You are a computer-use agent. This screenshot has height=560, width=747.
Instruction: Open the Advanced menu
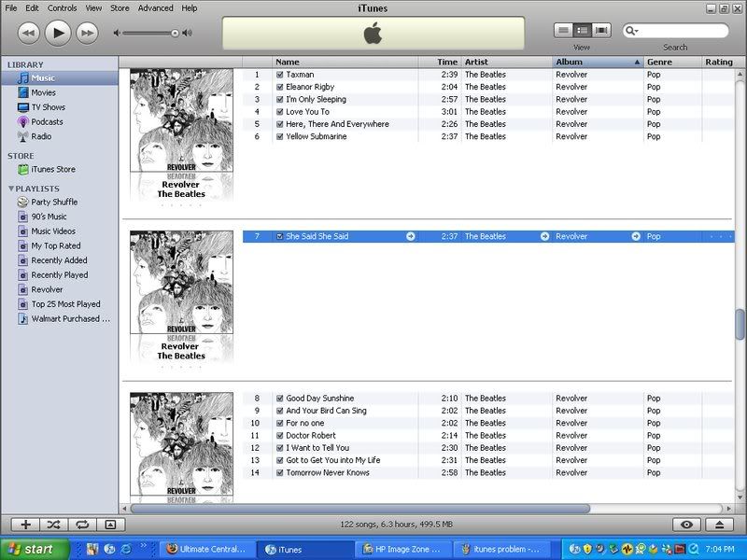tap(155, 8)
